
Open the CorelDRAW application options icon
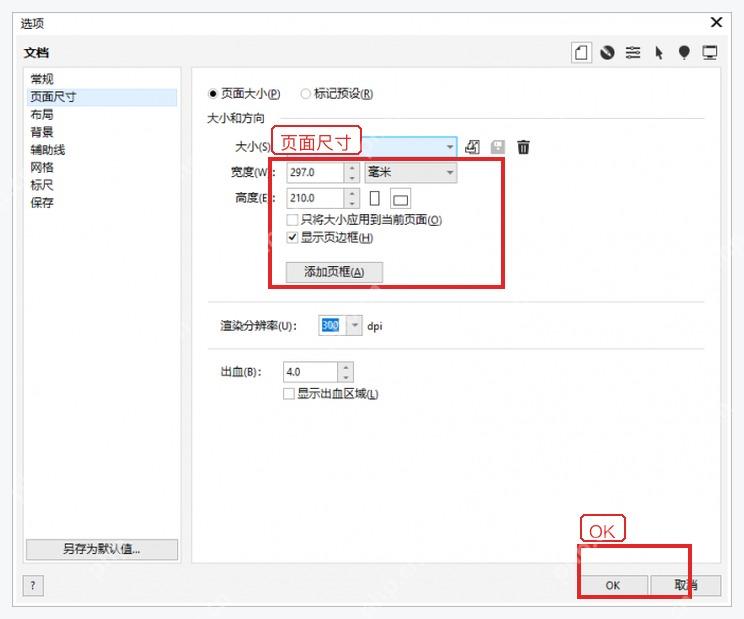click(607, 52)
